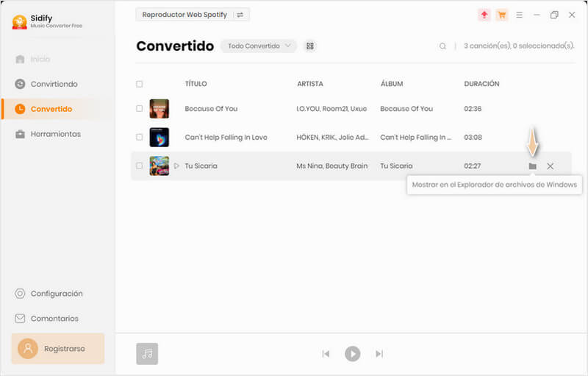Click the main play button

(x=353, y=354)
